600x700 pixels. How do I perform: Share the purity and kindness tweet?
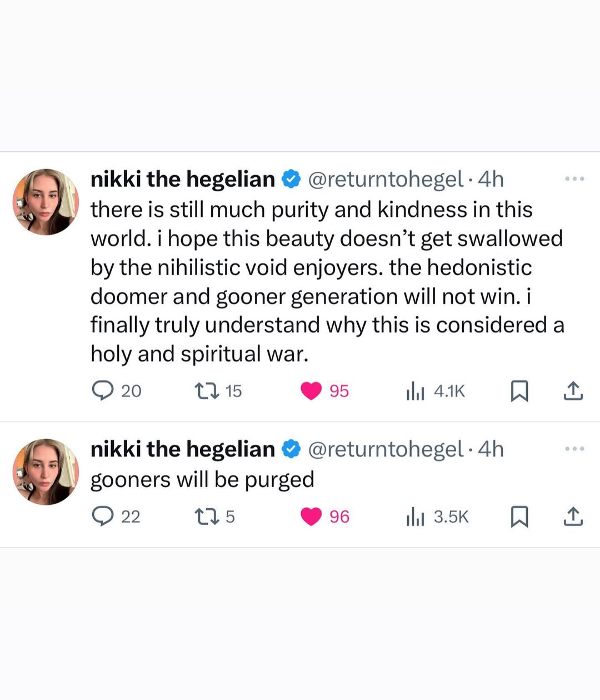[573, 391]
